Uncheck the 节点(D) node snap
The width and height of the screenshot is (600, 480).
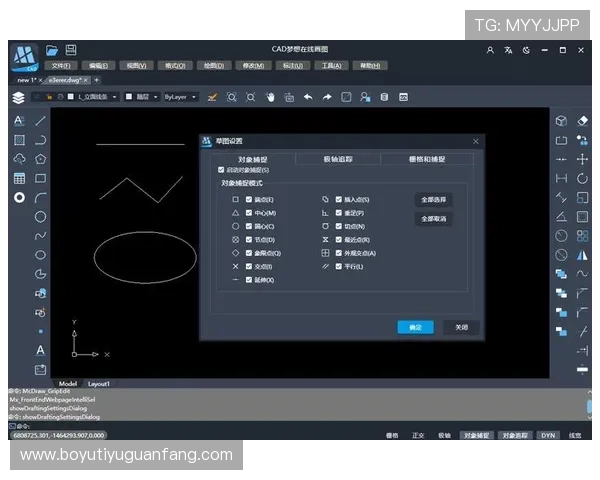pos(249,240)
